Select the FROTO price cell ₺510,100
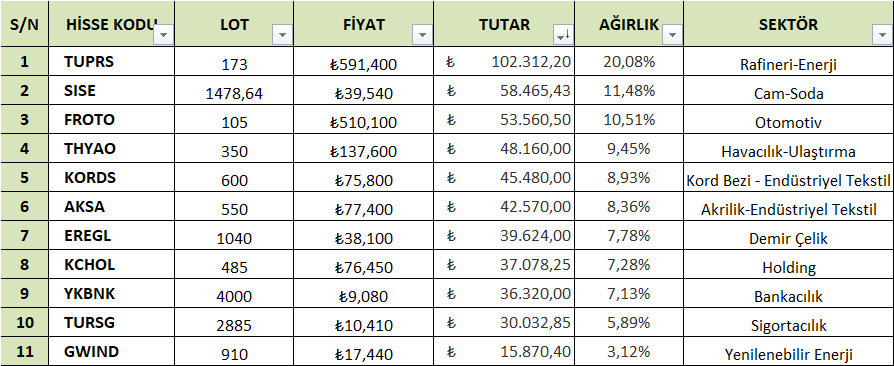 363,120
